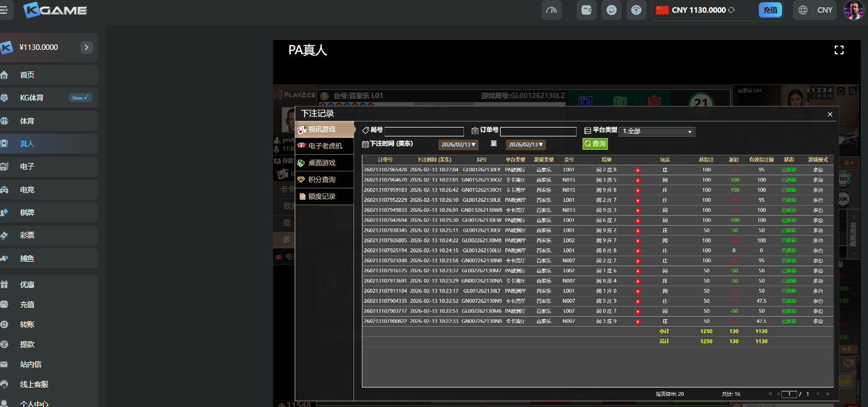Click the yen refund icon in header
The image size is (868, 407).
click(x=636, y=10)
